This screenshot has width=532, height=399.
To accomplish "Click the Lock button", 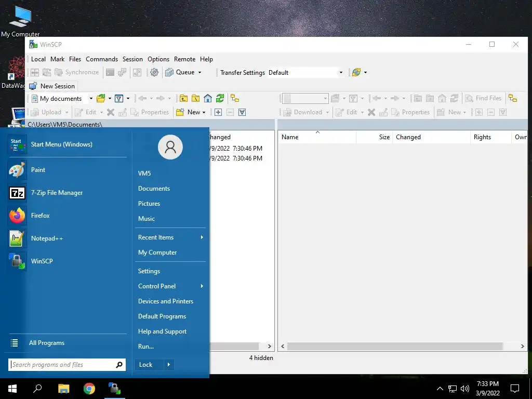I will click(149, 365).
